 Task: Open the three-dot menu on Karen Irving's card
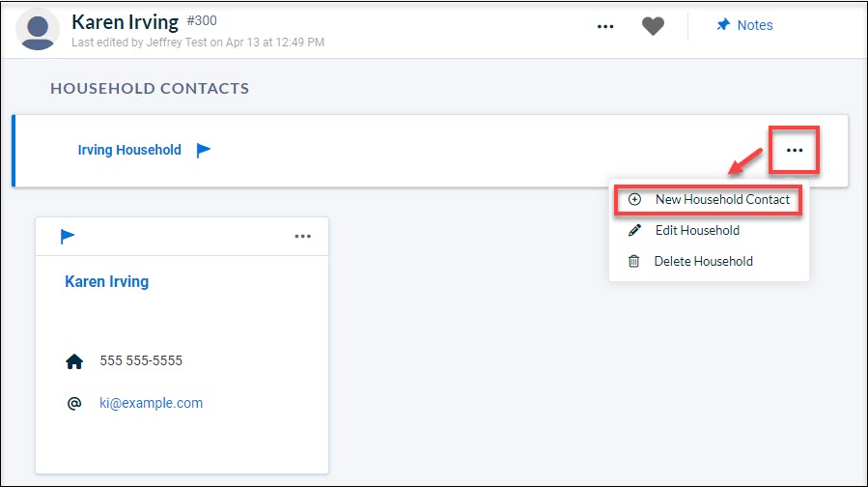[x=303, y=237]
